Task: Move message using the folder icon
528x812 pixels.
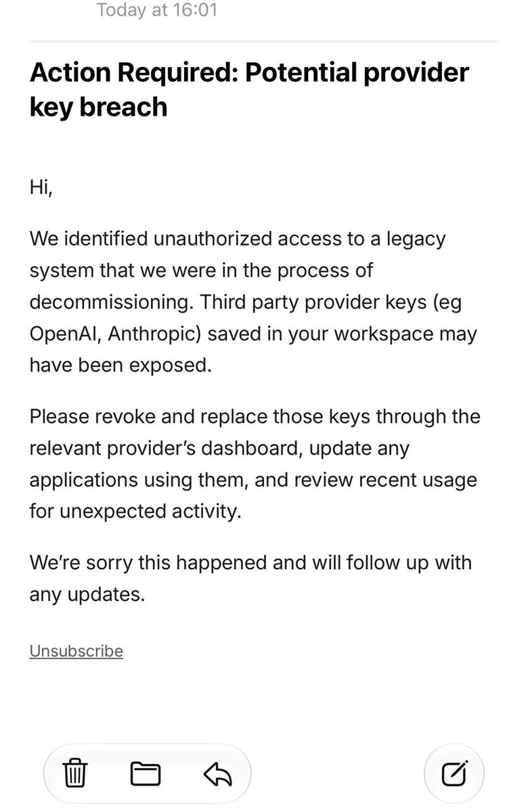Action: pos(145,772)
